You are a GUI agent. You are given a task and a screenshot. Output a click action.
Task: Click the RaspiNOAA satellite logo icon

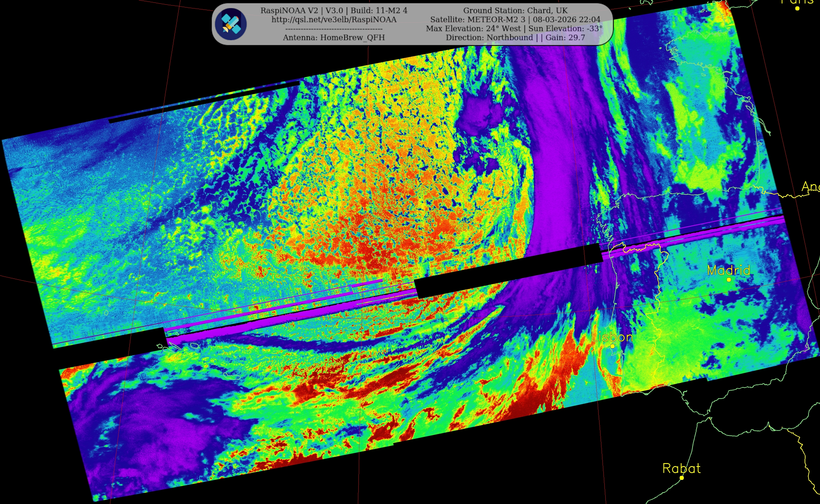pyautogui.click(x=231, y=24)
